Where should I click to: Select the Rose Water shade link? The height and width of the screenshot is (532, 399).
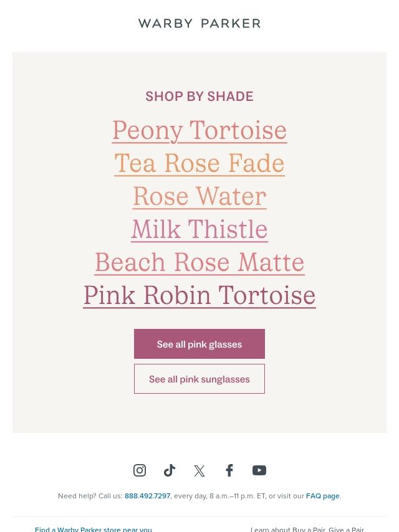[x=199, y=196]
